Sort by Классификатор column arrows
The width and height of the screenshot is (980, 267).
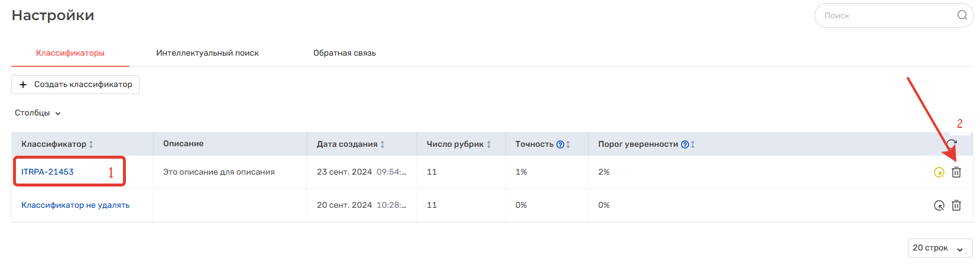[91, 144]
